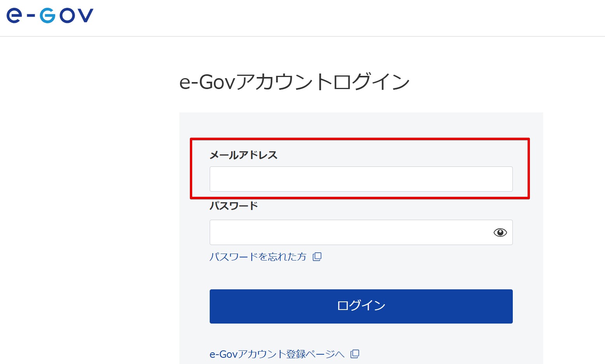Focus the パスワード input field
This screenshot has width=605, height=364.
tap(361, 232)
